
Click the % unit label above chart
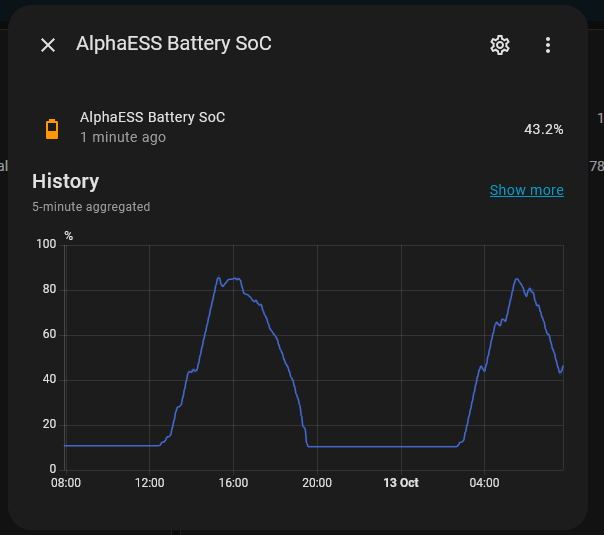tap(69, 236)
